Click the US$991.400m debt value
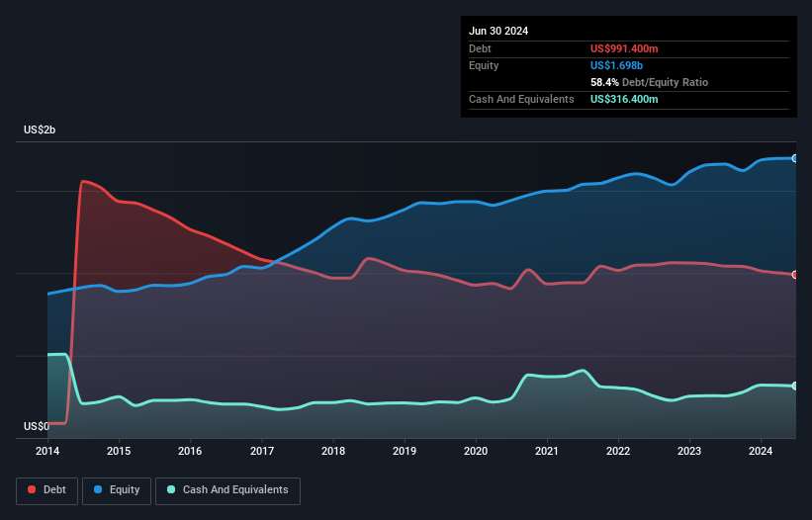 point(624,48)
